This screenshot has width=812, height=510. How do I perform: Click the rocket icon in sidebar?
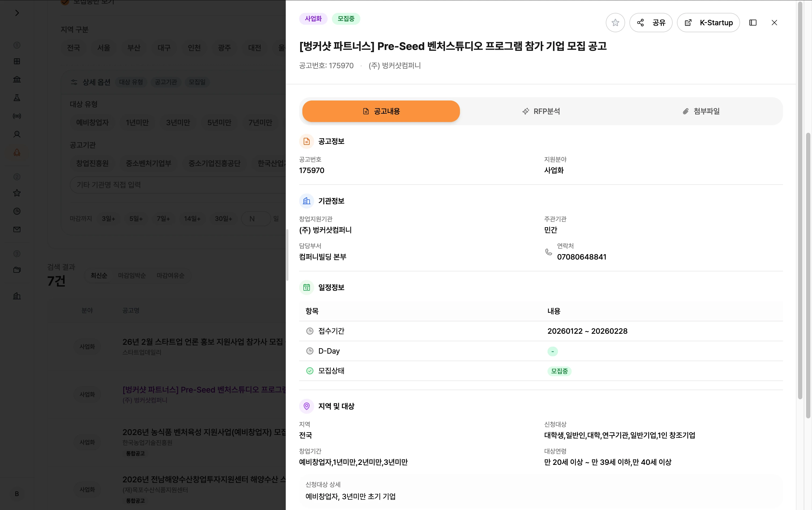point(17,152)
